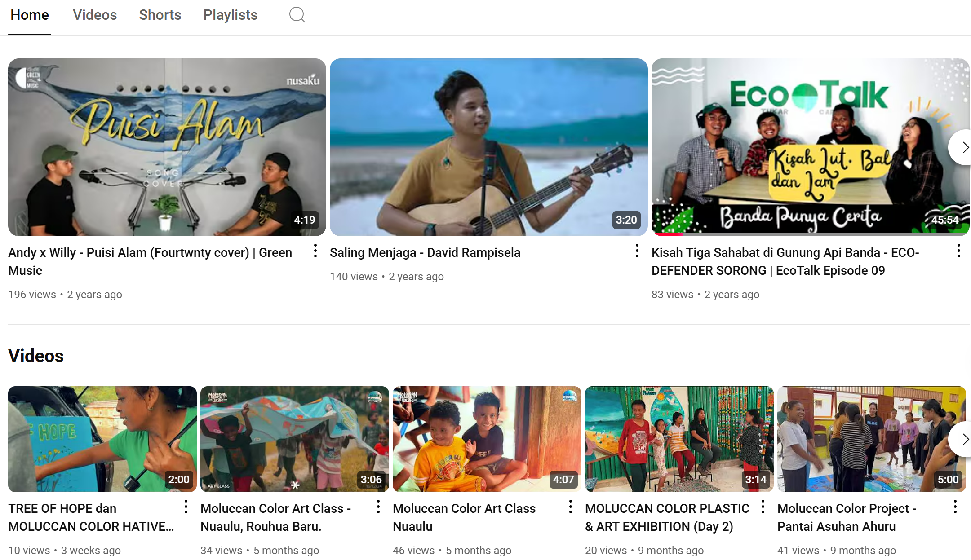Viewport: 971px width, 560px height.
Task: Switch to the Shorts tab
Action: [x=160, y=15]
